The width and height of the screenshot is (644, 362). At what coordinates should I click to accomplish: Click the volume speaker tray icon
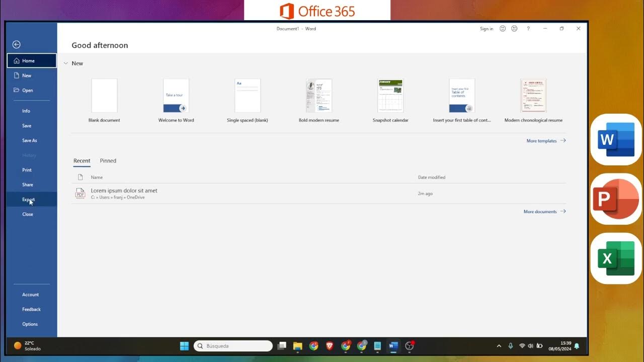point(531,346)
